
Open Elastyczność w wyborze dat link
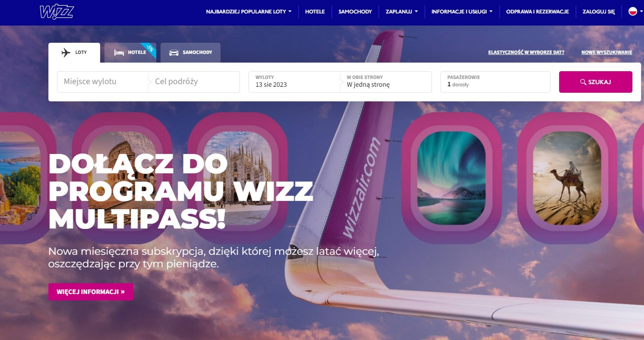pyautogui.click(x=526, y=52)
